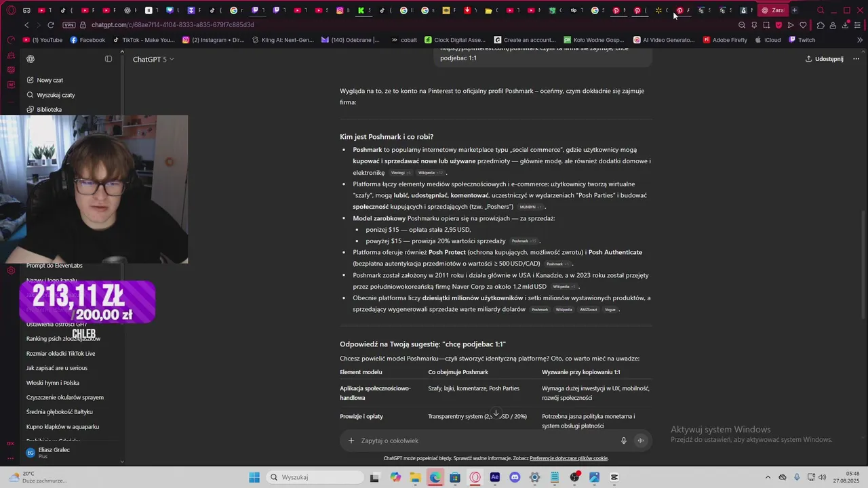Open the Instagram Dir bookmark
The height and width of the screenshot is (488, 868).
[214, 40]
